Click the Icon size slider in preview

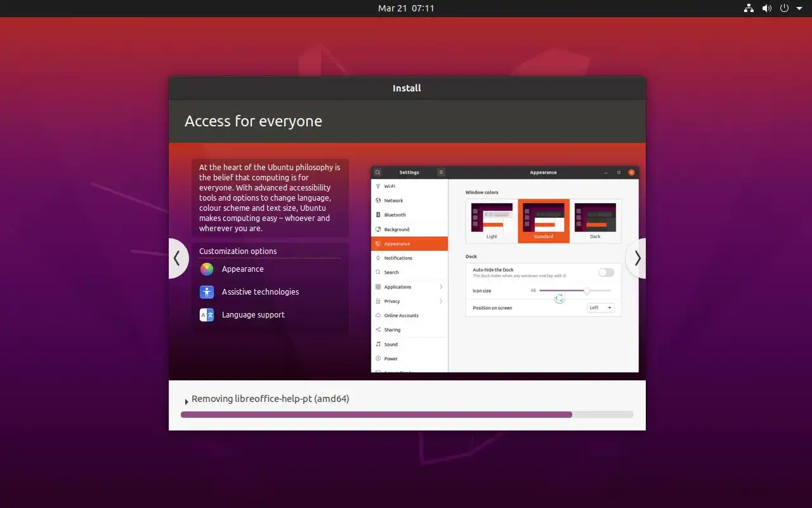click(x=575, y=291)
